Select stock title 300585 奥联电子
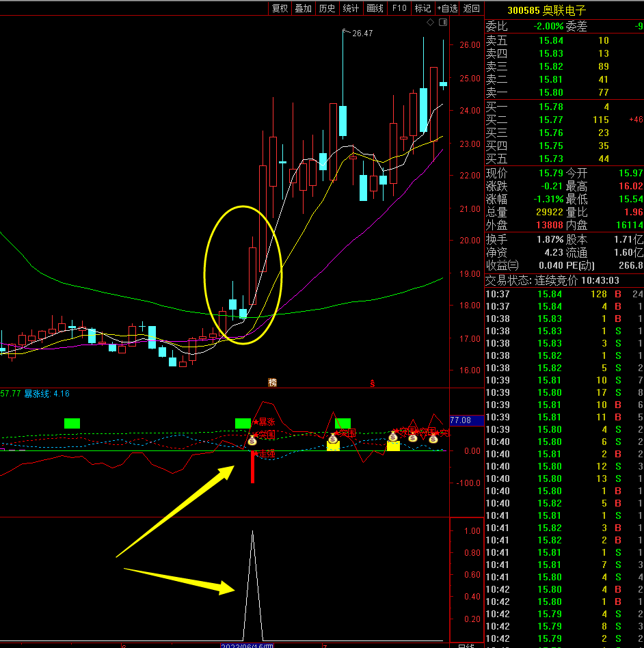The height and width of the screenshot is (648, 644). (x=546, y=10)
